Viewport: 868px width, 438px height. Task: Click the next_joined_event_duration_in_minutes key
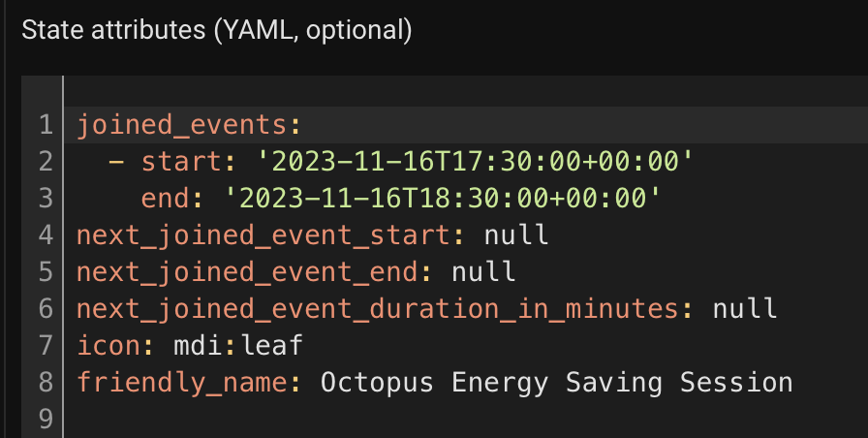coord(378,309)
